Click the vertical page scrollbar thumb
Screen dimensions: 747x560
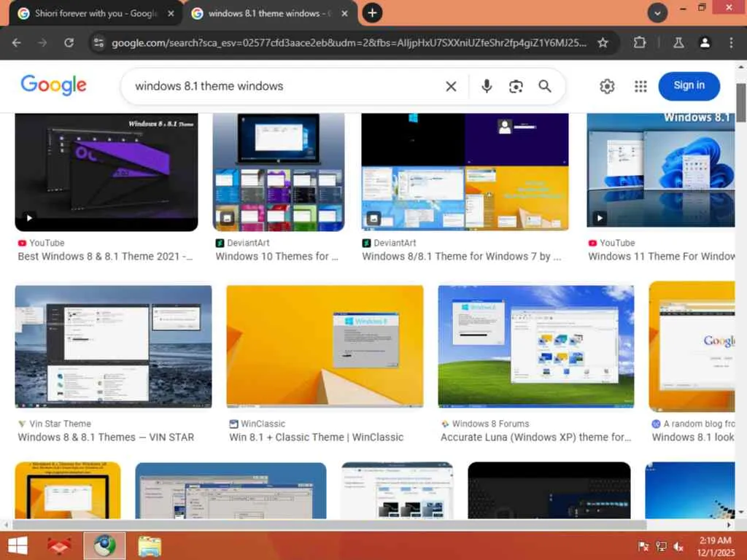coord(741,102)
